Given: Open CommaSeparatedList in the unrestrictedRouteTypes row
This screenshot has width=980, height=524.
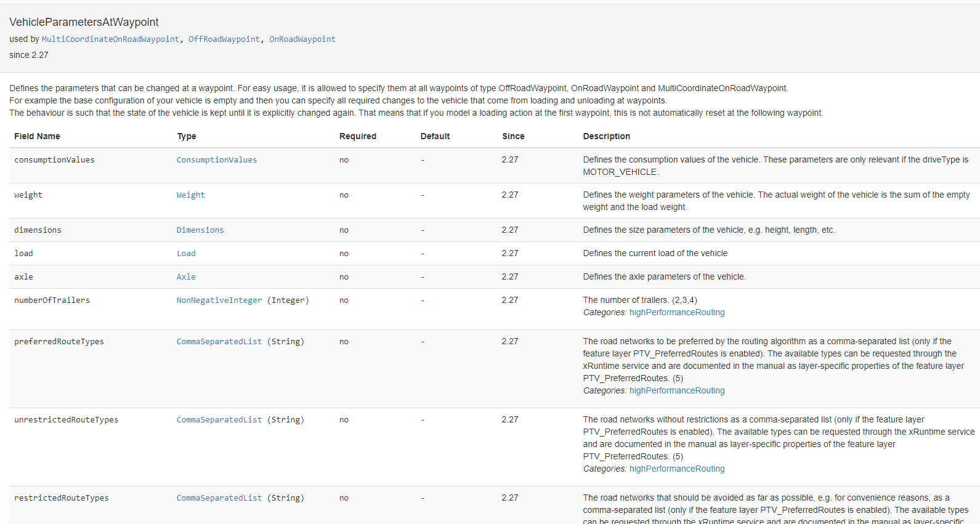Looking at the screenshot, I should click(219, 420).
